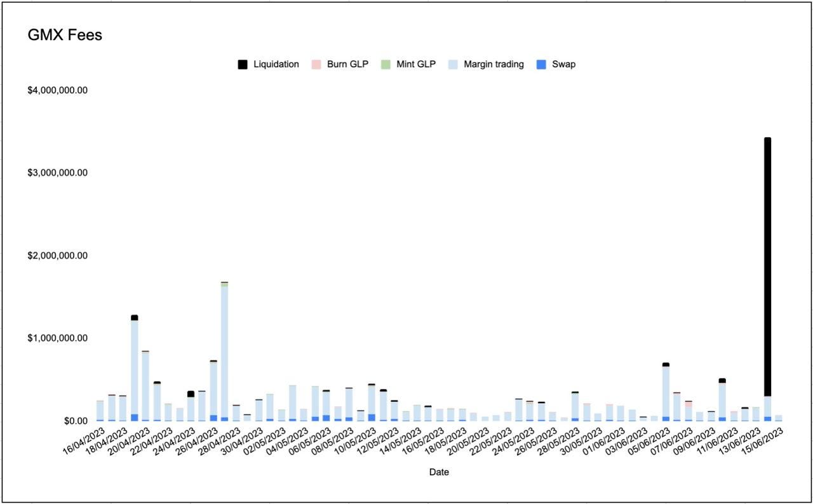Image resolution: width=813 pixels, height=504 pixels.
Task: Click the Burn GLP legend label
Action: [347, 64]
